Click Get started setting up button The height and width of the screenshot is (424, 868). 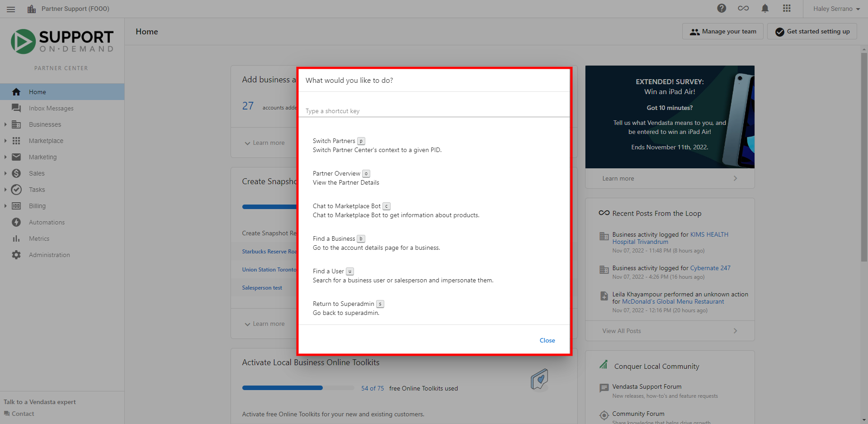pos(812,31)
